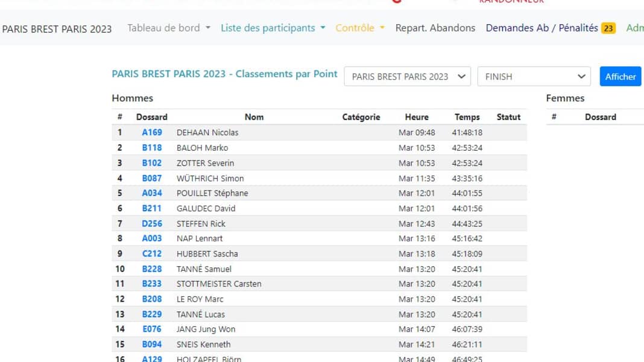Select the name LE ROY Marc
The image size is (644, 362).
[200, 299]
